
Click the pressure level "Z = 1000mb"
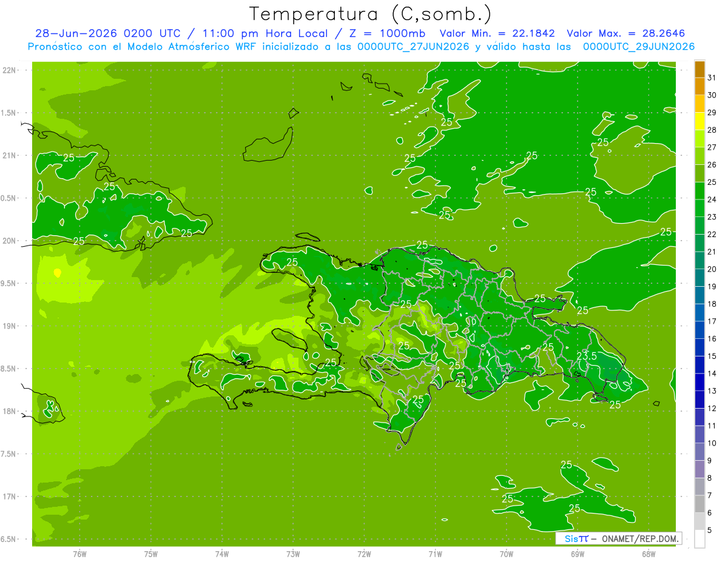pyautogui.click(x=386, y=33)
